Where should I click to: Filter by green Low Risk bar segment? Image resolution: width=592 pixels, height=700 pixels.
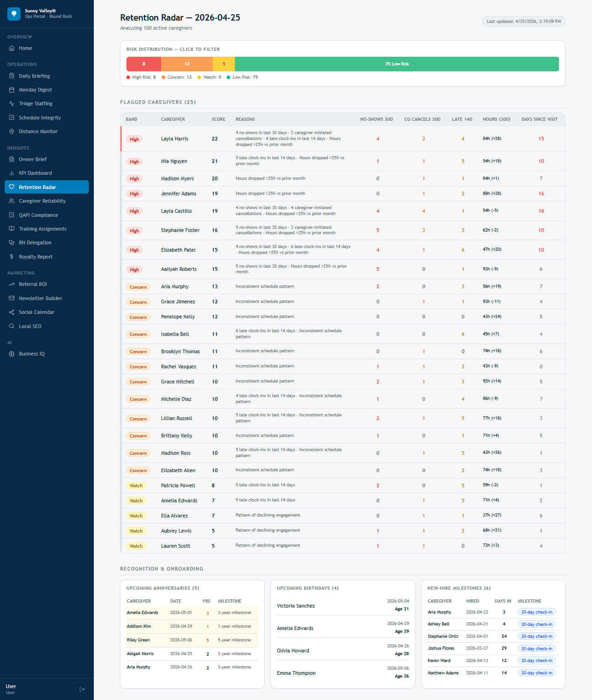click(396, 64)
